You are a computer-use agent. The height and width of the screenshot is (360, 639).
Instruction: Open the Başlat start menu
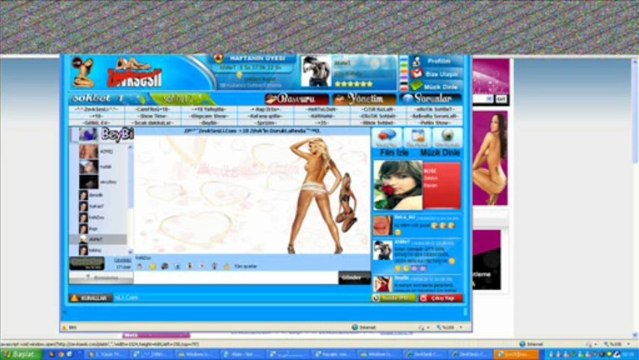coord(21,354)
